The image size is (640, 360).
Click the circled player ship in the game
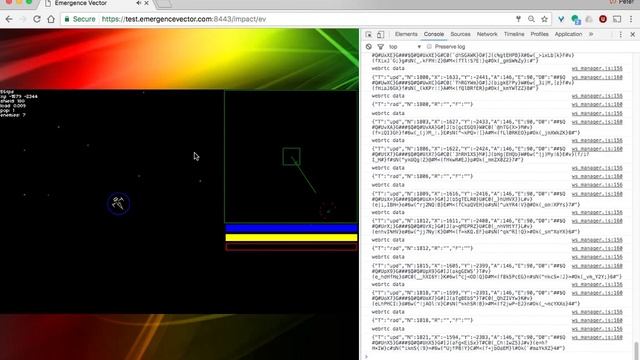click(118, 203)
